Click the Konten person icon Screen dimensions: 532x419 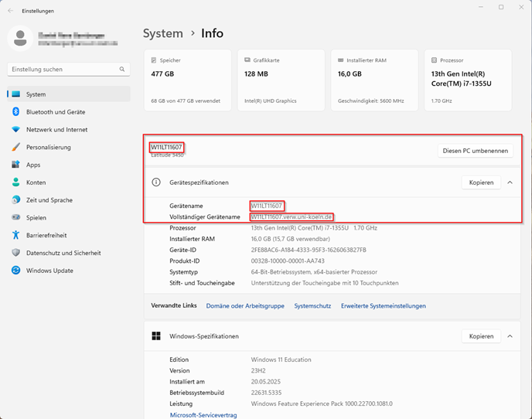(16, 182)
